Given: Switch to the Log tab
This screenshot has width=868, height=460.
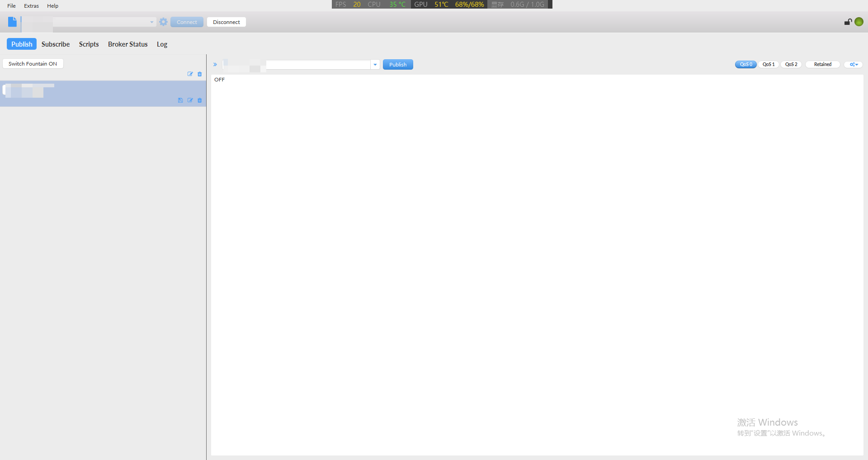Looking at the screenshot, I should pyautogui.click(x=162, y=44).
